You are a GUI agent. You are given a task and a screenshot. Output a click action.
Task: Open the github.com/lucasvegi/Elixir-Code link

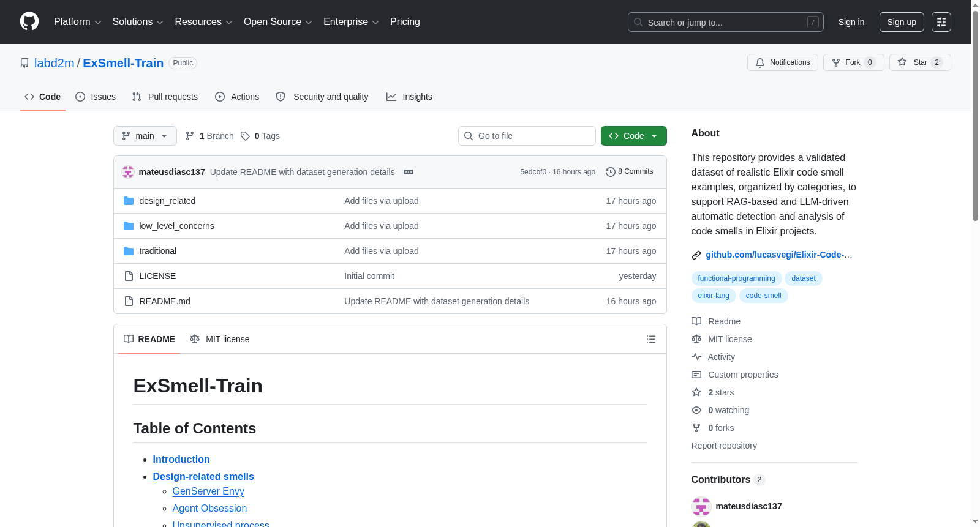pyautogui.click(x=778, y=255)
